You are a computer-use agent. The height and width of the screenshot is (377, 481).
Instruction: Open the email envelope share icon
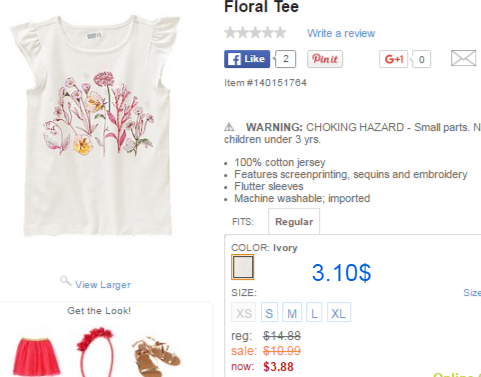[x=463, y=58]
